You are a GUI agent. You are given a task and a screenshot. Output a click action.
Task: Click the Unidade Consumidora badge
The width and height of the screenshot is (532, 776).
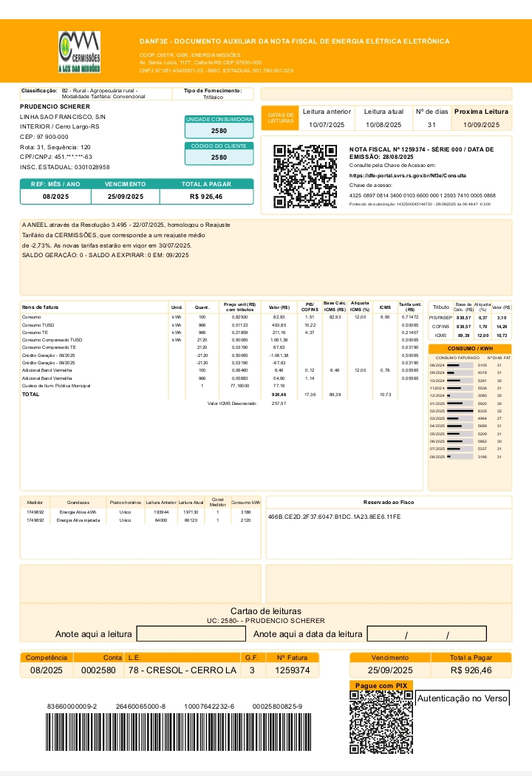click(x=219, y=119)
